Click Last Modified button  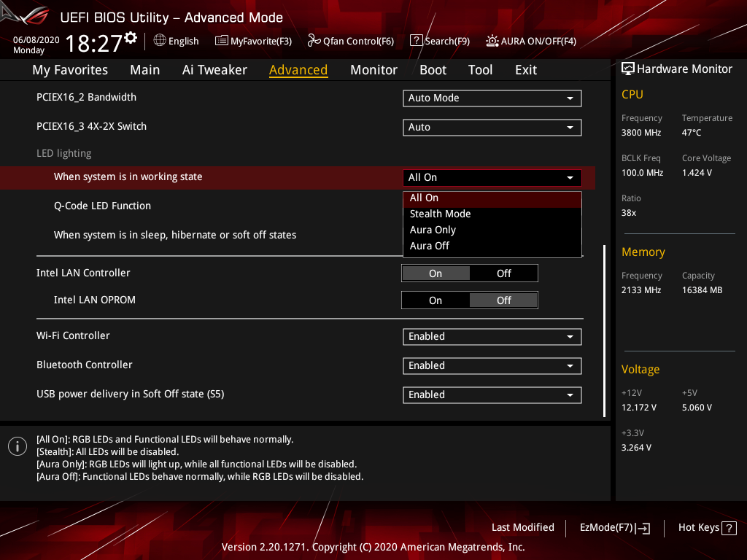point(522,528)
